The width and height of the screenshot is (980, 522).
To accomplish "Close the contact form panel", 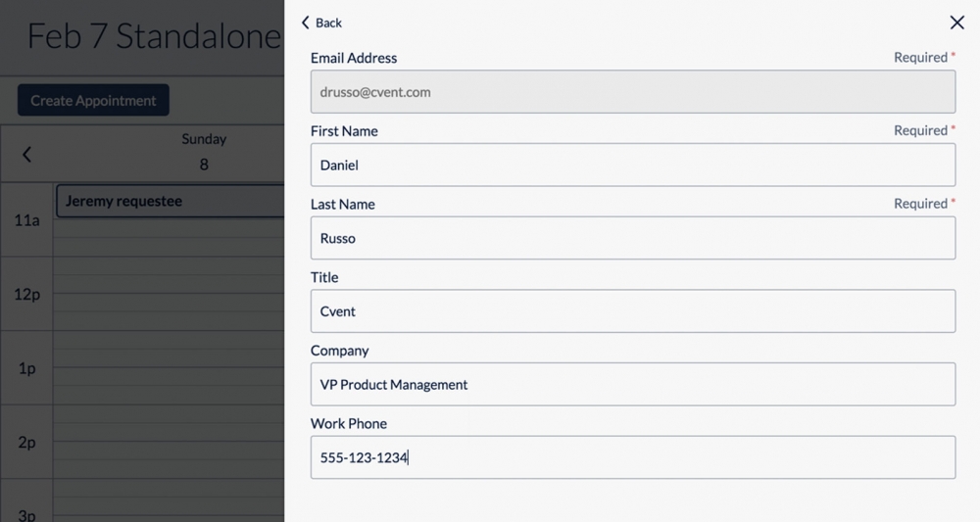I will [x=956, y=23].
